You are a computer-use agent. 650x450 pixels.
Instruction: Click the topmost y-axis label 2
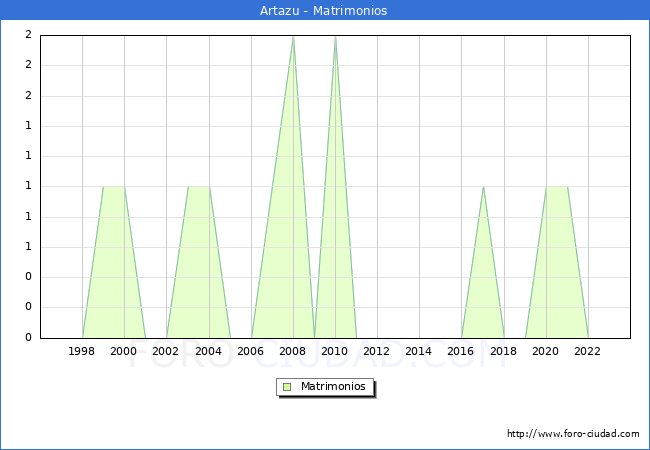pos(28,35)
